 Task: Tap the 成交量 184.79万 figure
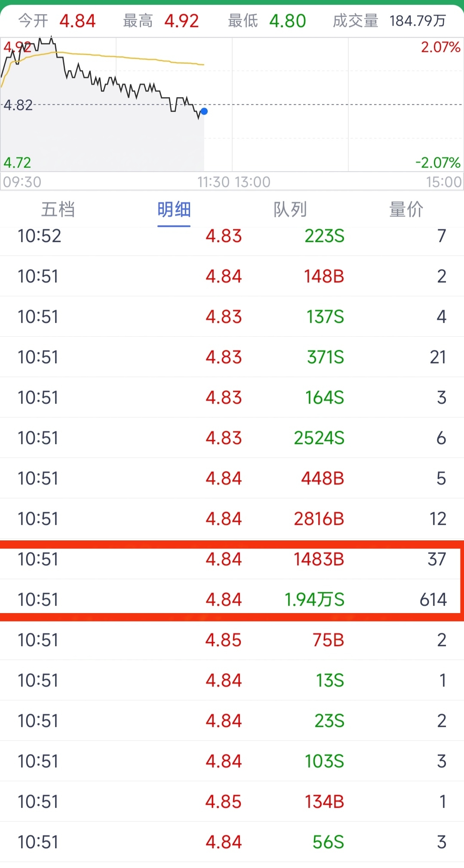pos(418,21)
